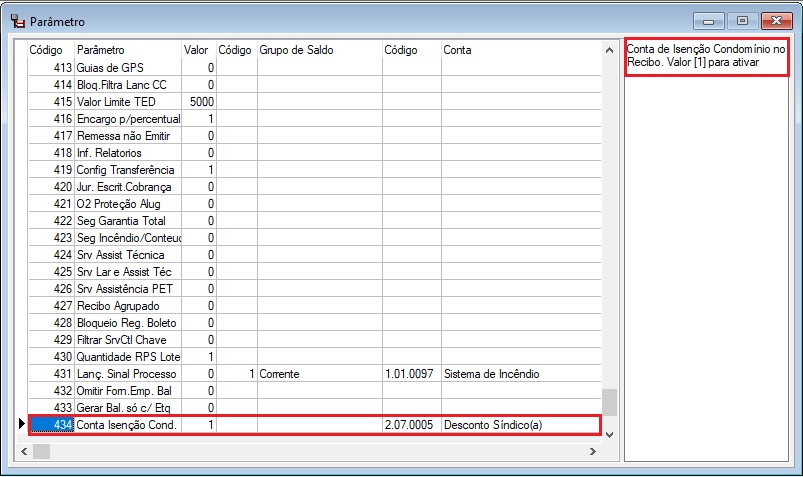The width and height of the screenshot is (803, 477).
Task: Select the 'Recibo Agrupado' cell
Action: point(128,306)
